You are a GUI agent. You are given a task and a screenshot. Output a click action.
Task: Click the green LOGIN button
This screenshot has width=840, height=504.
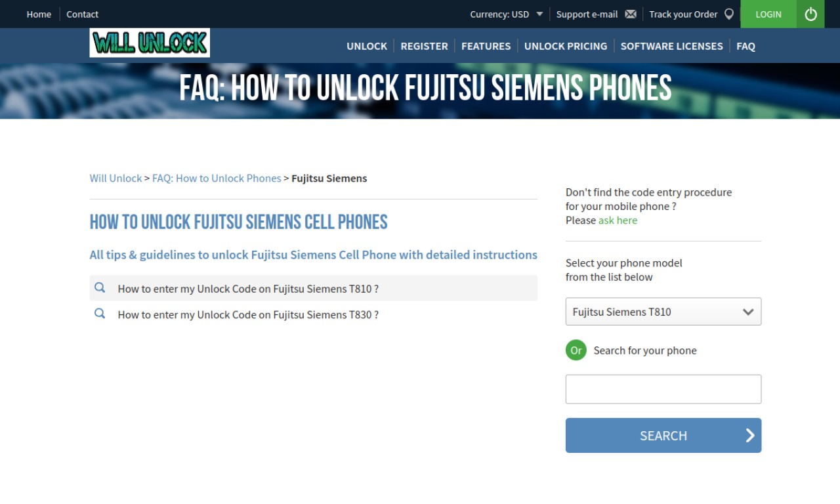(768, 14)
